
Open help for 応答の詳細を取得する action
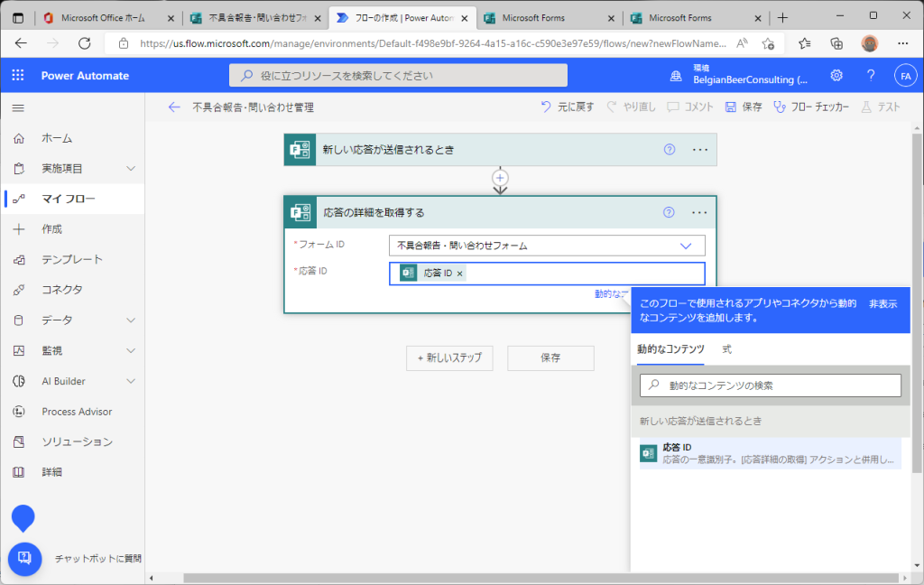coord(669,212)
